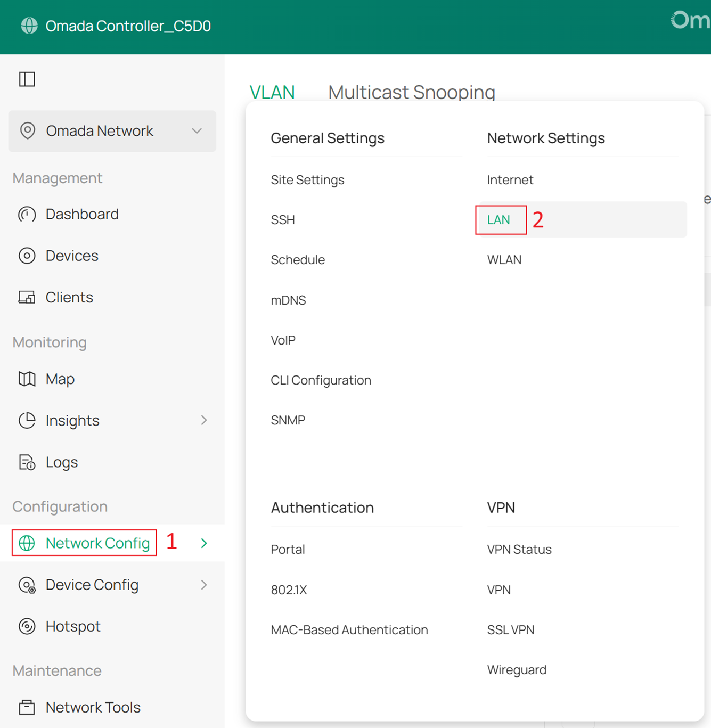711x728 pixels.
Task: Open MAC-Based Authentication settings
Action: [349, 629]
